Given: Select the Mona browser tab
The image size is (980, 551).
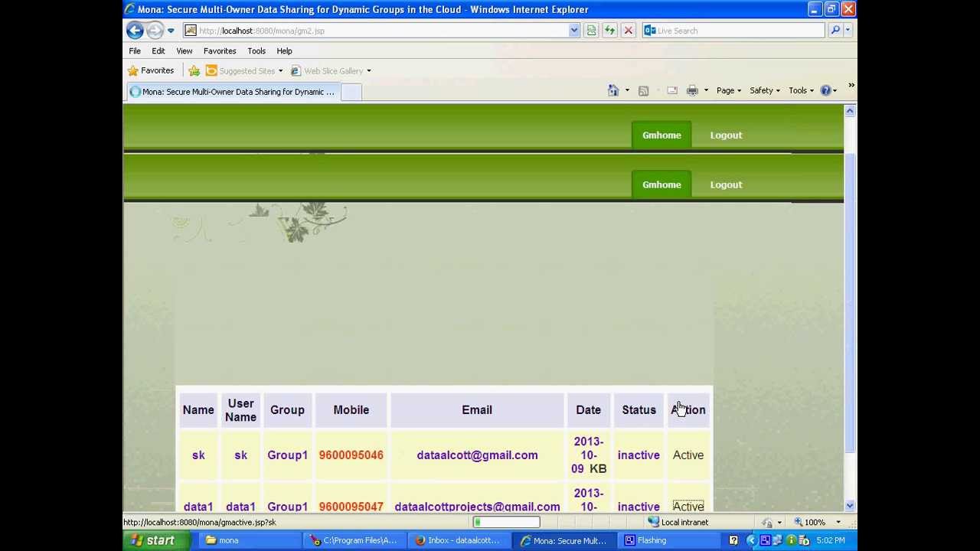Looking at the screenshot, I should (233, 92).
